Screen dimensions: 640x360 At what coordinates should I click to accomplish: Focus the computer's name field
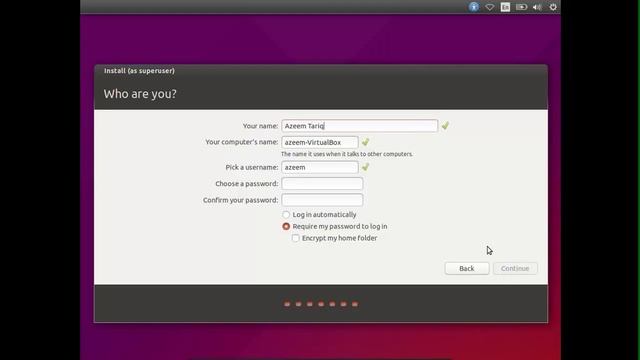(320, 142)
